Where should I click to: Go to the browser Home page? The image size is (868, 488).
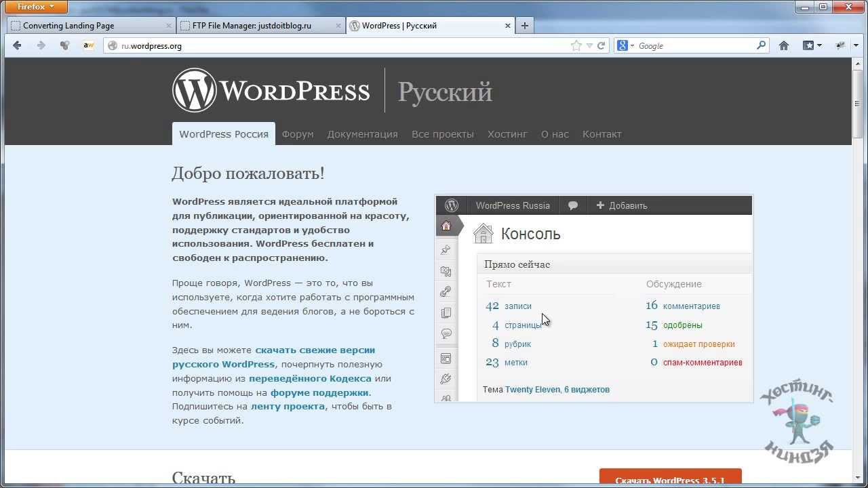coord(784,45)
